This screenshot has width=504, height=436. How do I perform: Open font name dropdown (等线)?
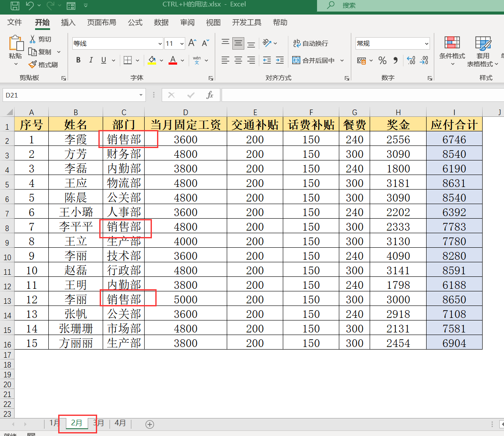pos(160,43)
